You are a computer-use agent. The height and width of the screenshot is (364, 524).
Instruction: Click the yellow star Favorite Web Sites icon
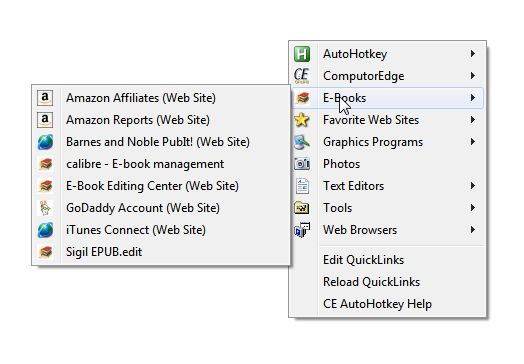pyautogui.click(x=302, y=120)
